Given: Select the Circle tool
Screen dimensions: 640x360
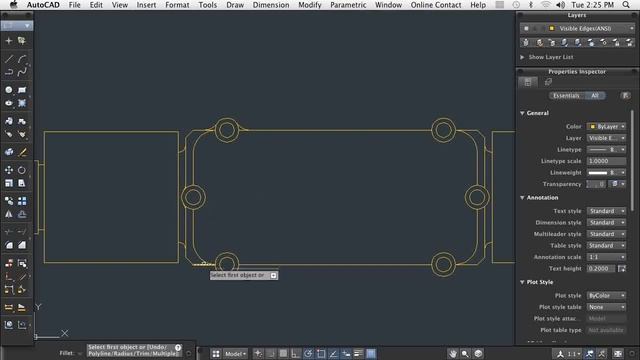Looking at the screenshot, I should pyautogui.click(x=9, y=90).
